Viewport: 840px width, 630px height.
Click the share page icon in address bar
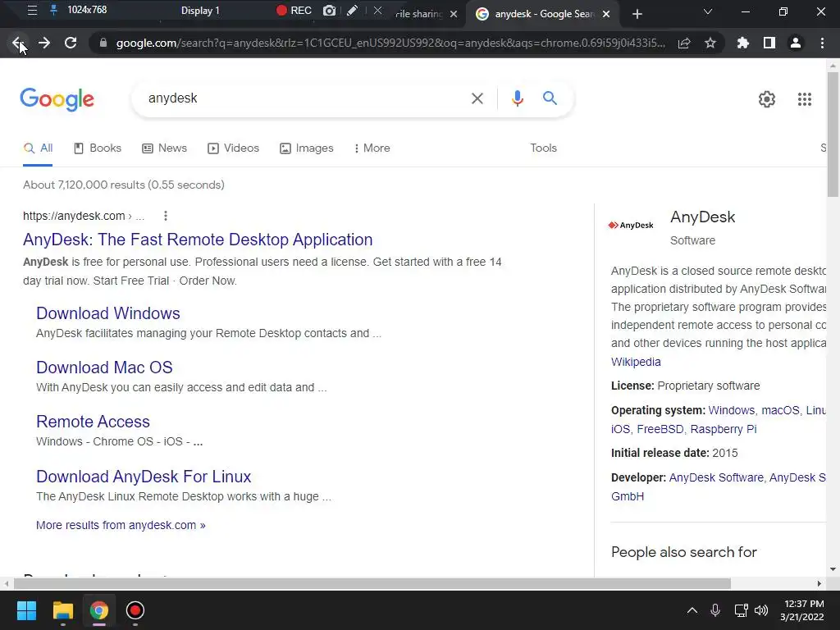[684, 43]
